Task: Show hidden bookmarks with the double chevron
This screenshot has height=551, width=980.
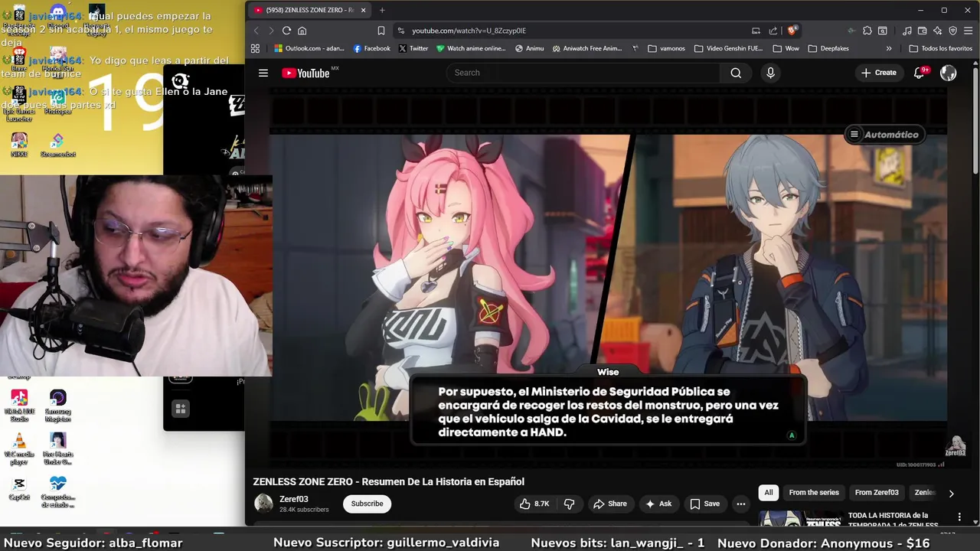Action: [889, 48]
